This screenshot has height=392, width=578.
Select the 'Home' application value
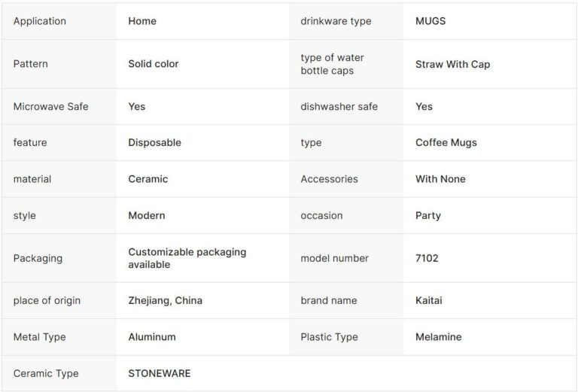point(142,21)
